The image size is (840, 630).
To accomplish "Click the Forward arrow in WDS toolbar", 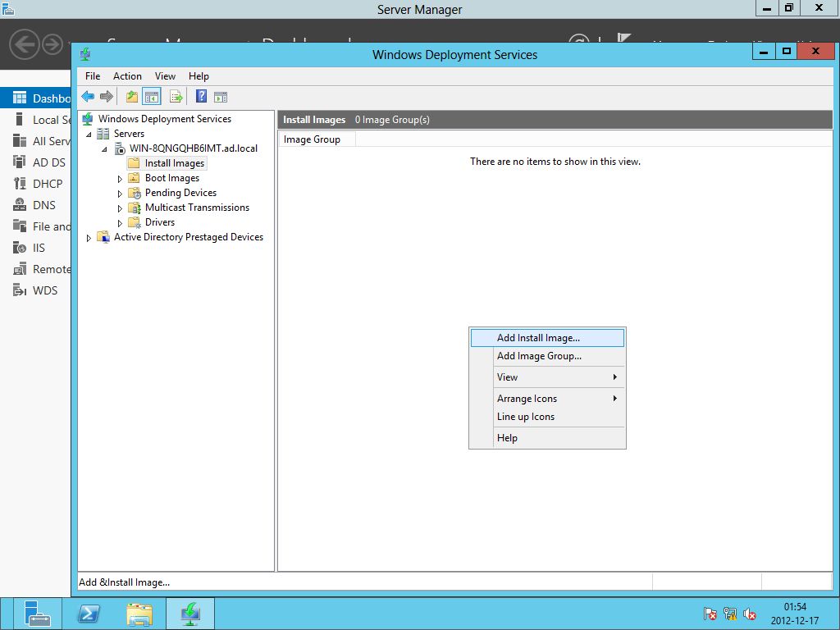I will pyautogui.click(x=107, y=97).
